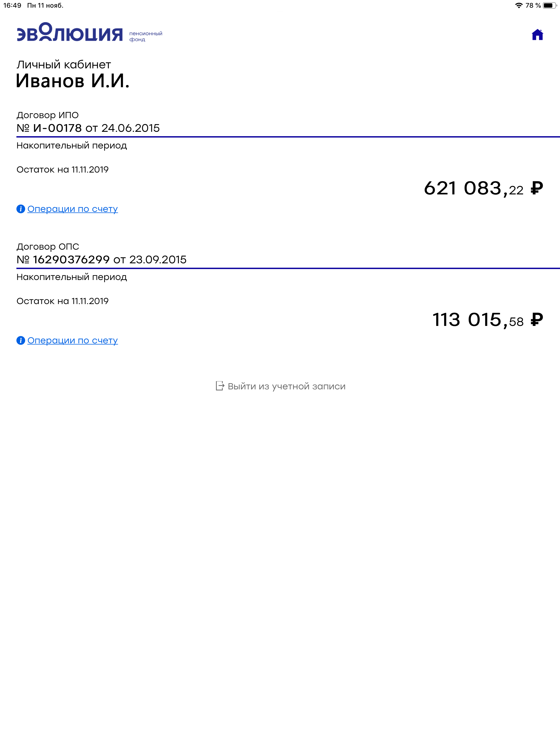Click the logout arrow icon
The width and height of the screenshot is (560, 747).
coord(220,386)
